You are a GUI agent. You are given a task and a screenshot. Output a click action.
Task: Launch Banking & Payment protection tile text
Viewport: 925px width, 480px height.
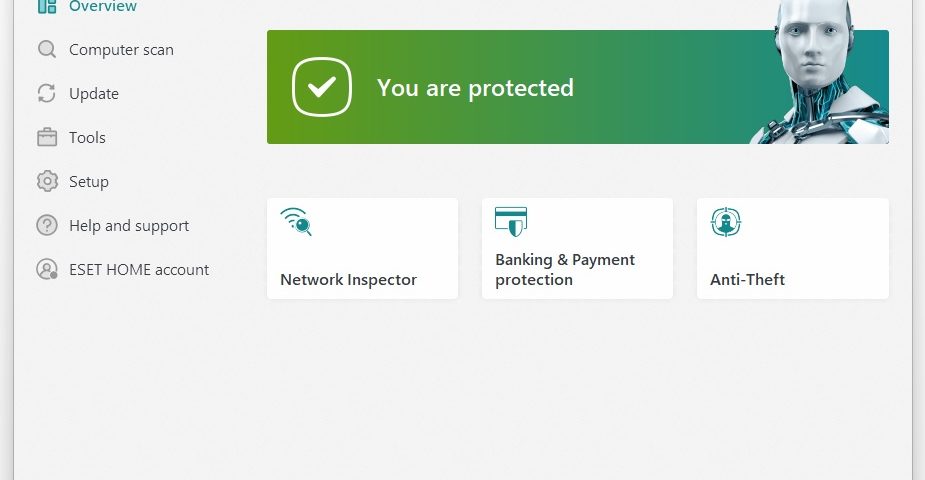[x=565, y=270]
